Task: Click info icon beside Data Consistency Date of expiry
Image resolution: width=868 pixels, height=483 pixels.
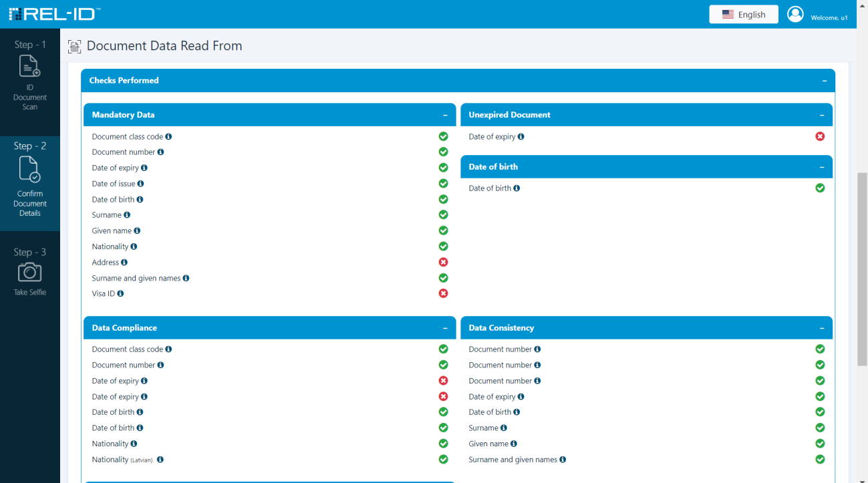Action: (521, 396)
